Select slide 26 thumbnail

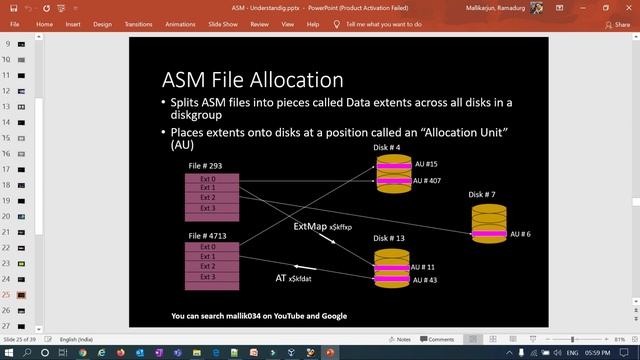tap(21, 311)
